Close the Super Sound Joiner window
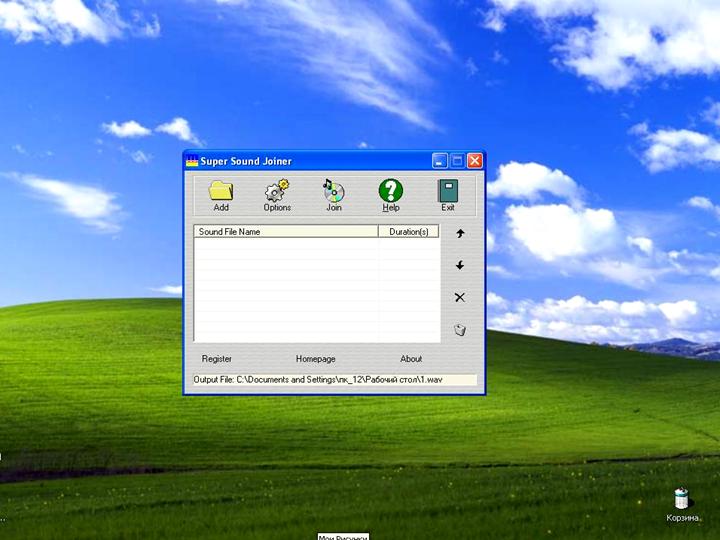Viewport: 720px width, 540px height. click(x=475, y=161)
